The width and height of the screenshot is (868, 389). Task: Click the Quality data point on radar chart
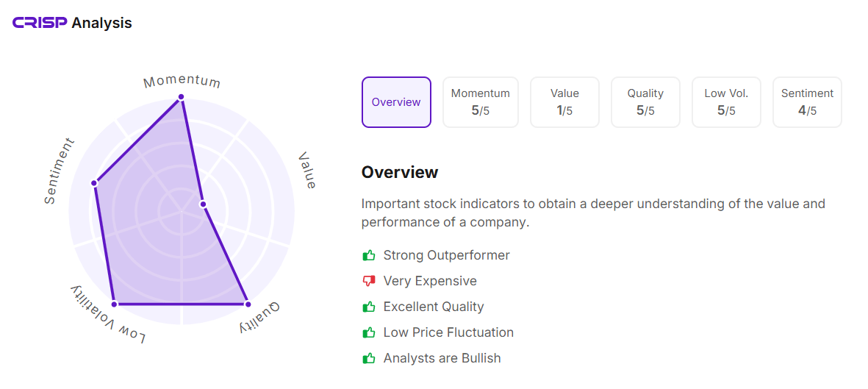click(x=248, y=304)
